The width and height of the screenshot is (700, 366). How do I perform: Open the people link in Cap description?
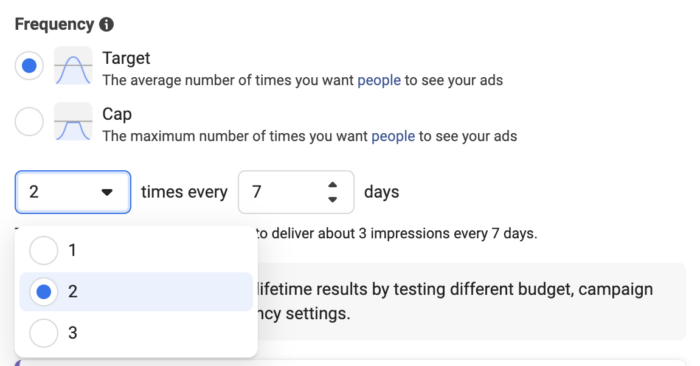[x=393, y=136]
